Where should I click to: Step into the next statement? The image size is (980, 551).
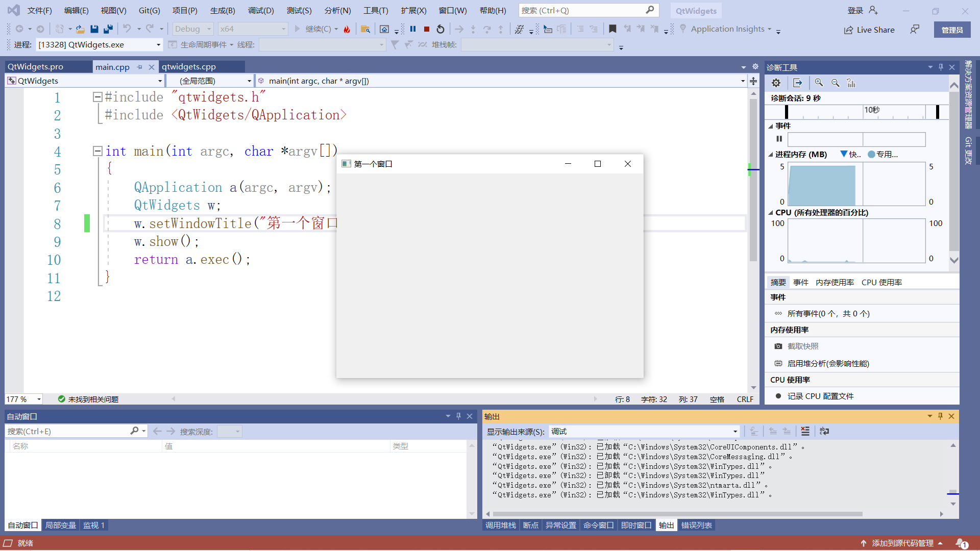click(x=473, y=29)
